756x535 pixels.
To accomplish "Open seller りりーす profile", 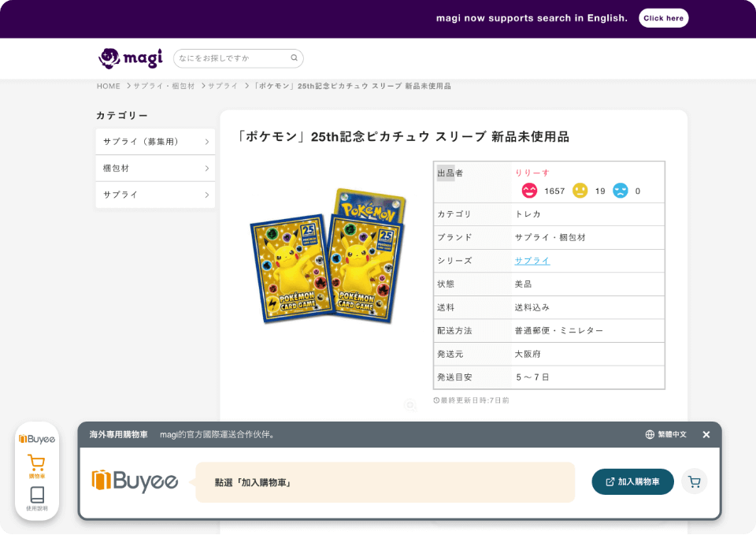I will 532,173.
